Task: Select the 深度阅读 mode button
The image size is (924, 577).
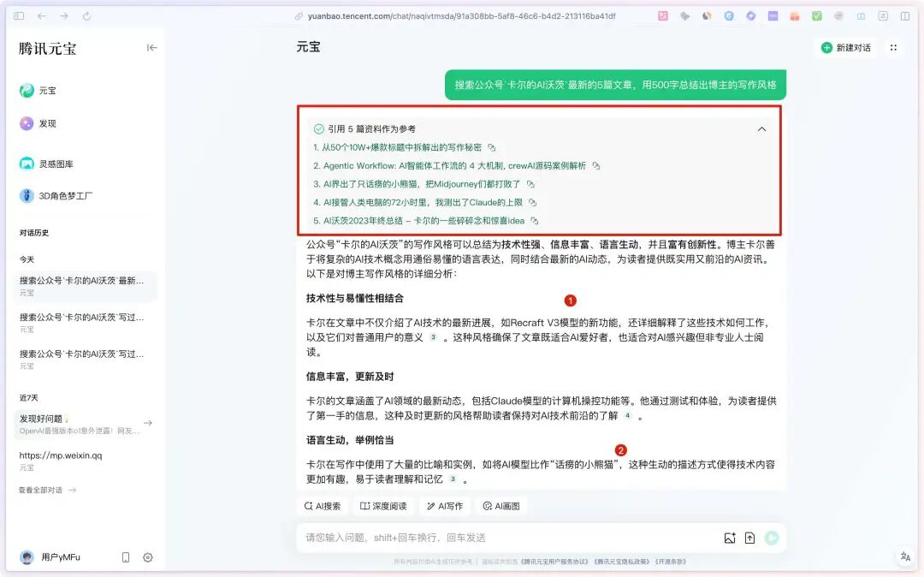Action: coord(383,506)
